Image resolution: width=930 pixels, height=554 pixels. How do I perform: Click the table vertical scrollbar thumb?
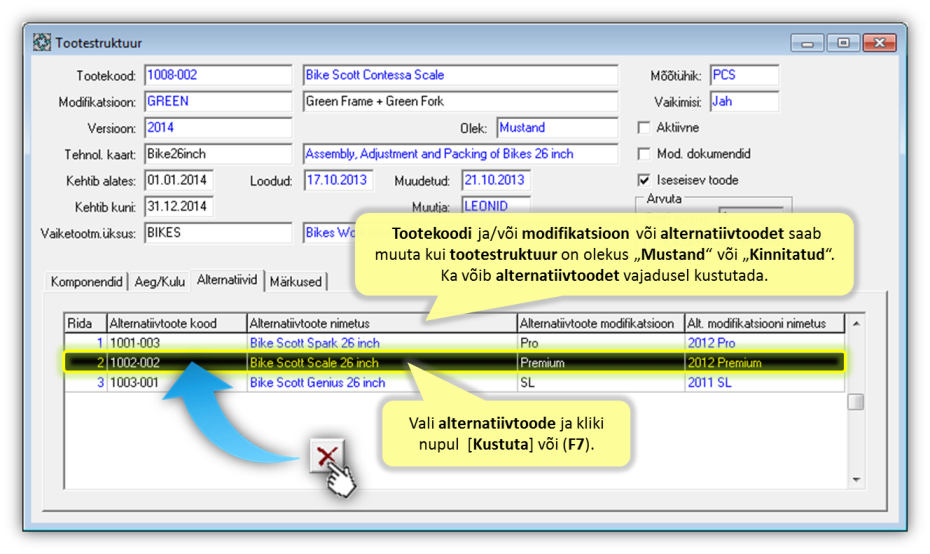click(x=856, y=402)
